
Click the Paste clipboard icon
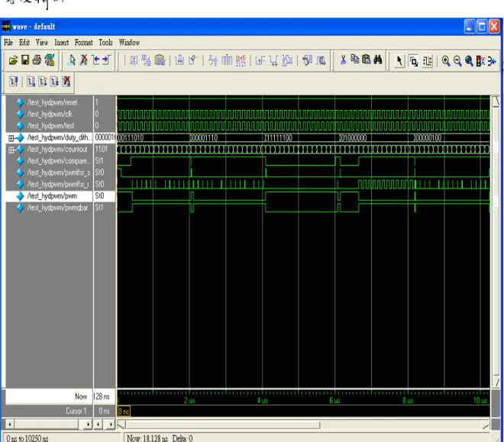tap(366, 60)
